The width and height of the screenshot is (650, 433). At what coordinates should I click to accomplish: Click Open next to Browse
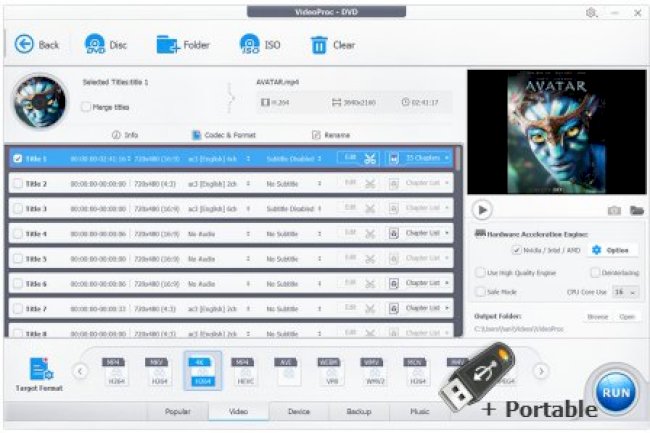coord(627,317)
